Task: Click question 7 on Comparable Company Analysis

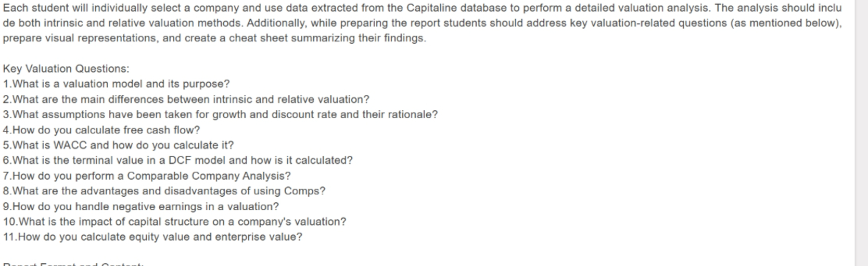Action: (x=147, y=176)
